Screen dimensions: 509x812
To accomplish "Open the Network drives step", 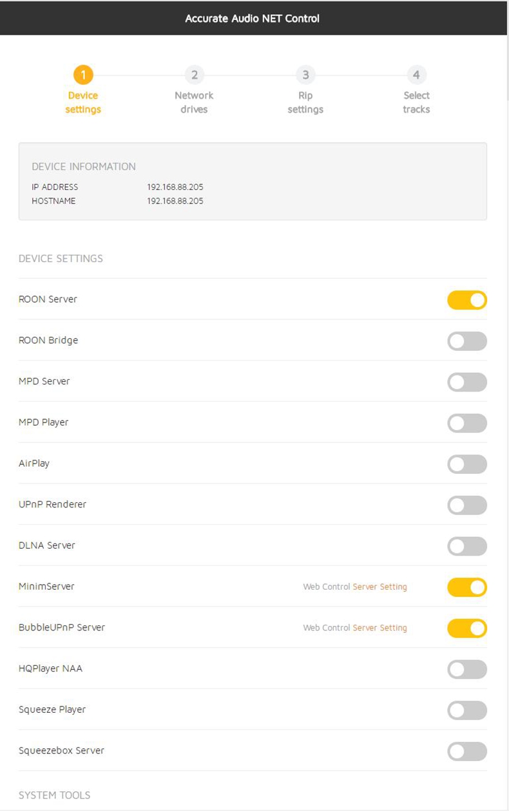I will 194,102.
